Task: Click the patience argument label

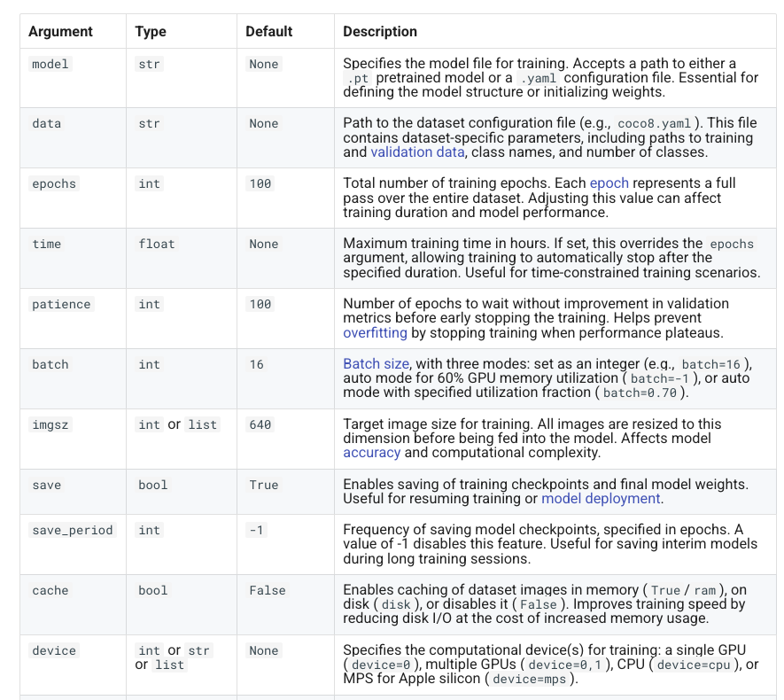Action: [61, 304]
